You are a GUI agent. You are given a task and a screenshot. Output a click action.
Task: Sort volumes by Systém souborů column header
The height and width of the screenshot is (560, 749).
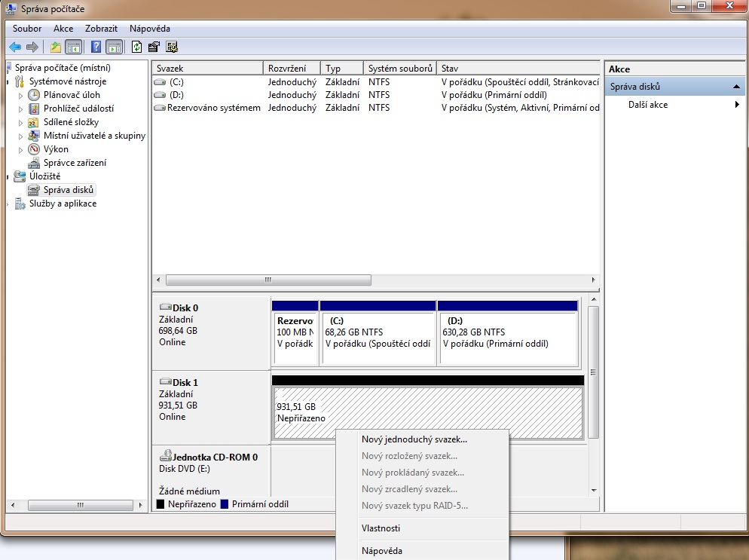(x=400, y=69)
